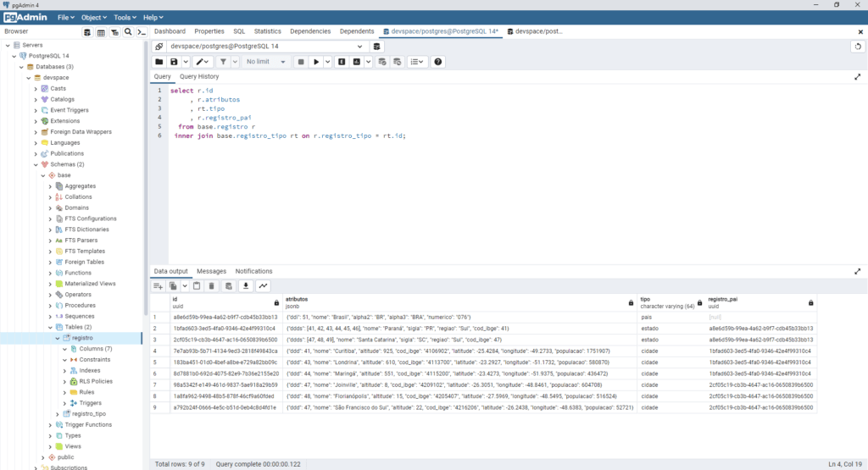Click the Filter funnel icon
Screen dimensions: 868x470
click(x=223, y=62)
